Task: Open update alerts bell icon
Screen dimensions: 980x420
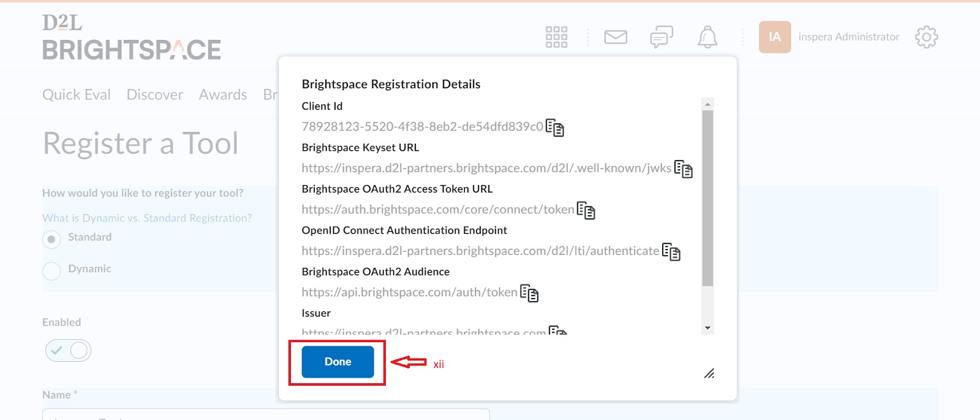Action: [x=707, y=37]
